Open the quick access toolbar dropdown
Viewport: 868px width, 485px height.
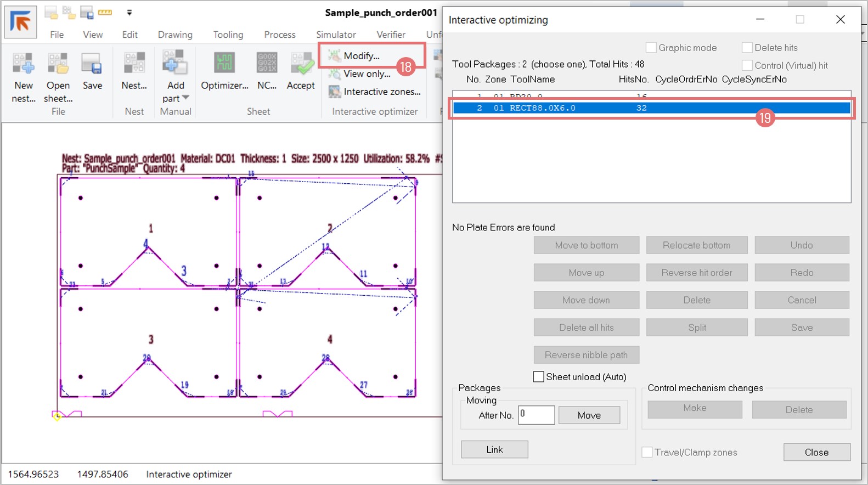[129, 12]
